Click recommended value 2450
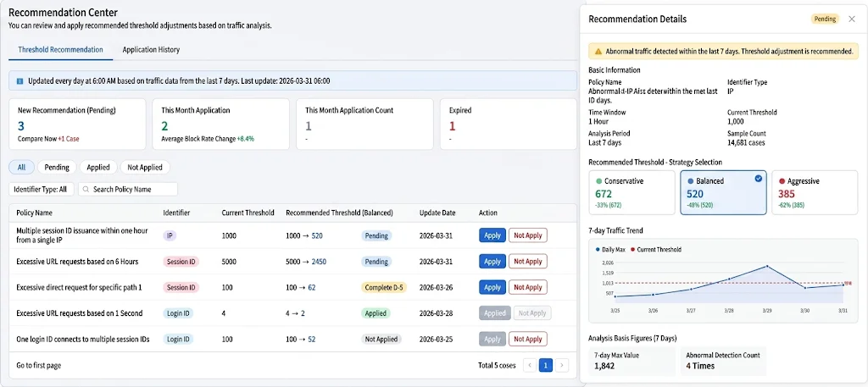This screenshot has width=868, height=387. 319,262
